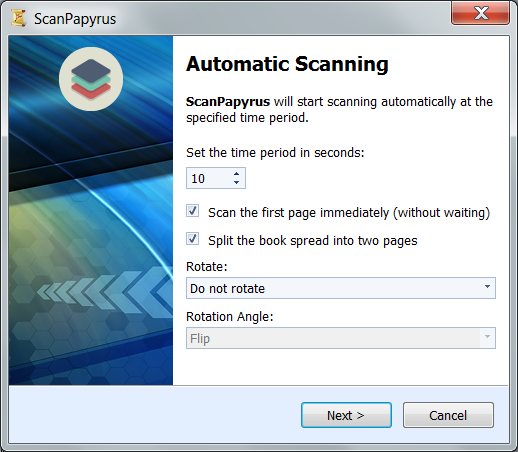
Task: Click the 'Scan the first page immediately' label text
Action: coord(349,213)
